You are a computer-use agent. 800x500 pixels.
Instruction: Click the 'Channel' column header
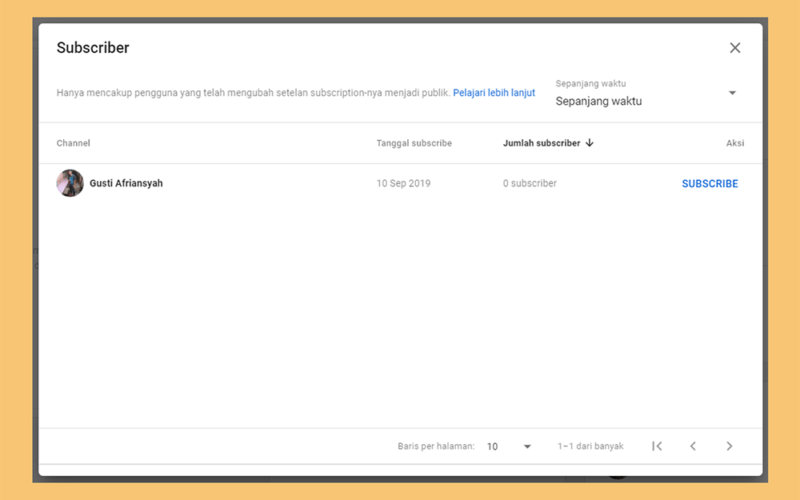click(73, 143)
